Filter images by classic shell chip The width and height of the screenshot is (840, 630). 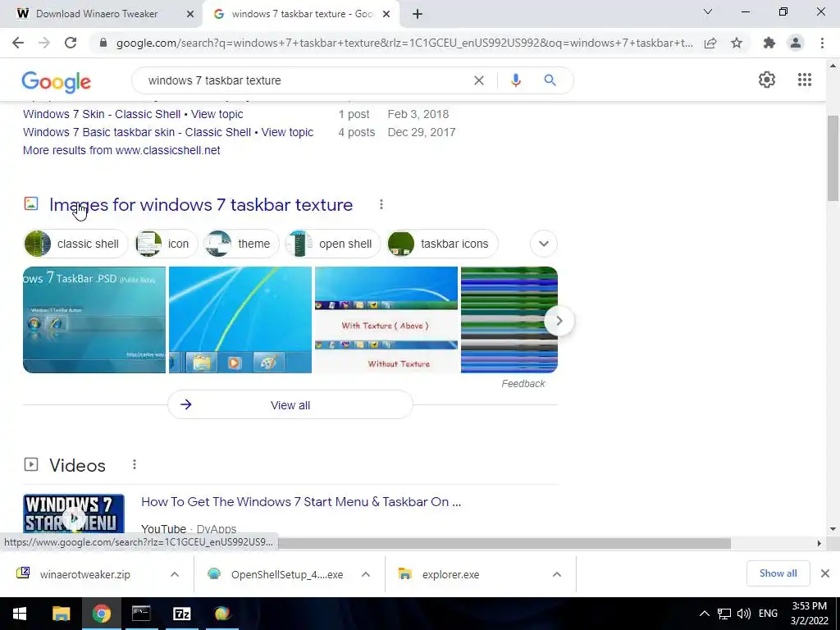coord(76,244)
